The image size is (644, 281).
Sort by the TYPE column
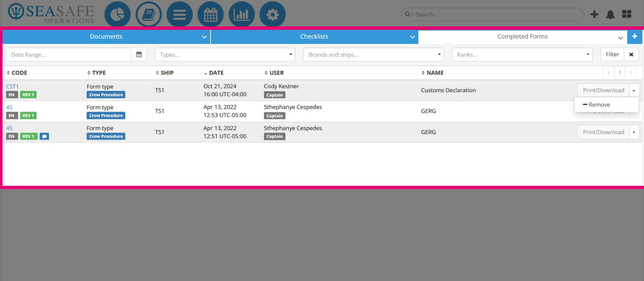[x=97, y=73]
